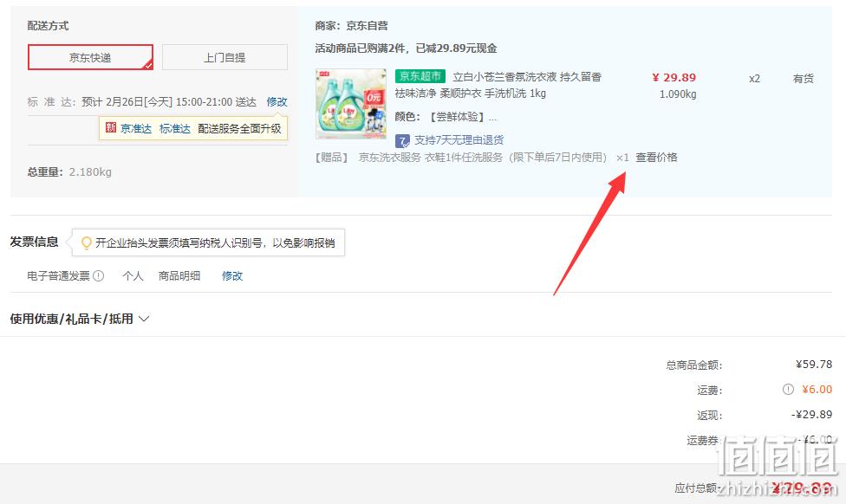
Task: Click the 有货 stock status text
Action: pos(804,79)
